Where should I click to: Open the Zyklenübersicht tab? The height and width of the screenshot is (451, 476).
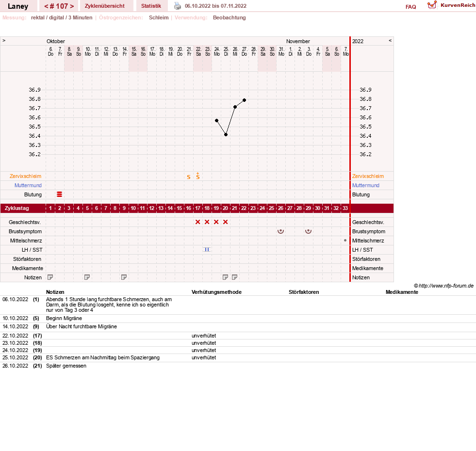click(x=105, y=6)
